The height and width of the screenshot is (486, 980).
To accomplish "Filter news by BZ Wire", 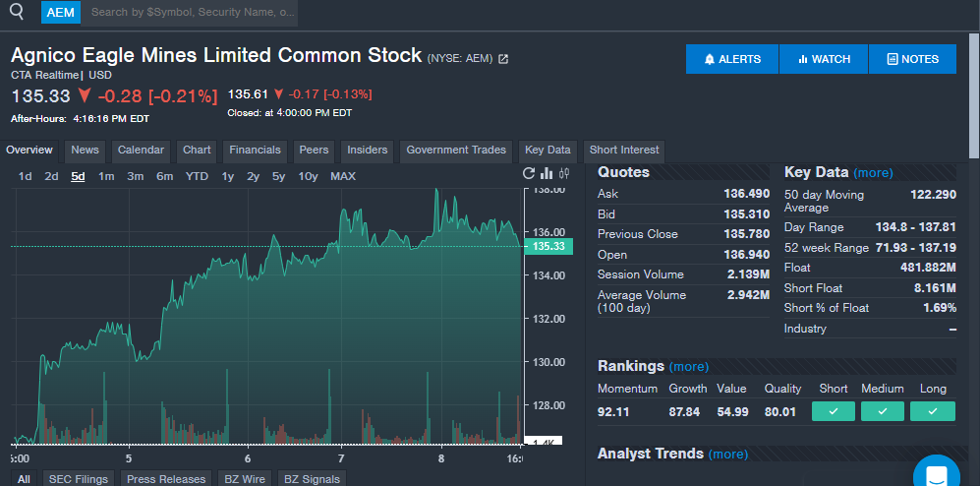I will coord(245,479).
